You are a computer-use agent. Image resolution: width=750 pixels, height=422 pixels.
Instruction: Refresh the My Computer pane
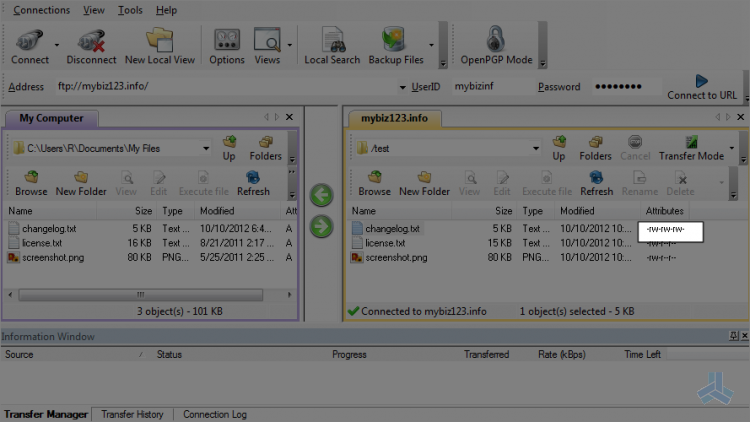coord(253,184)
